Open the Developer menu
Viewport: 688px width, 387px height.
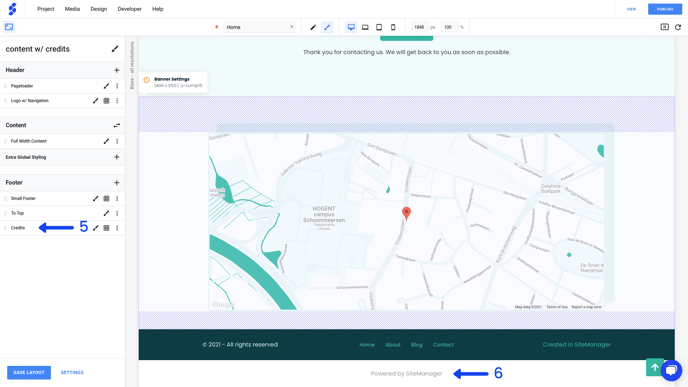point(129,9)
